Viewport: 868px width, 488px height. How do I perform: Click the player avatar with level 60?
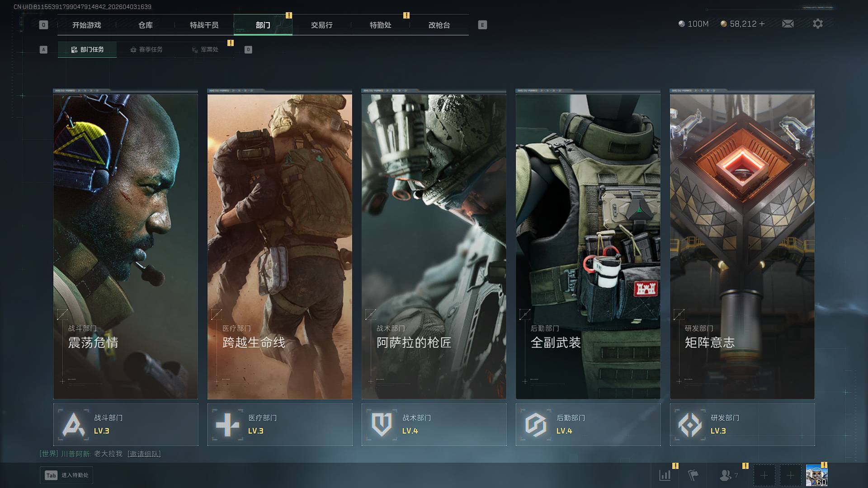point(816,475)
